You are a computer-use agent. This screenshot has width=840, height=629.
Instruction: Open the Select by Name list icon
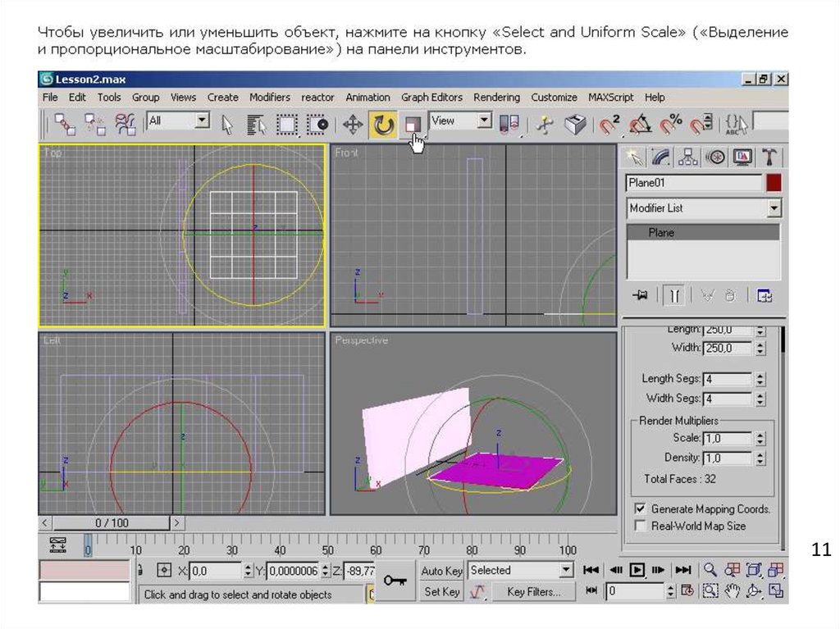click(x=256, y=125)
